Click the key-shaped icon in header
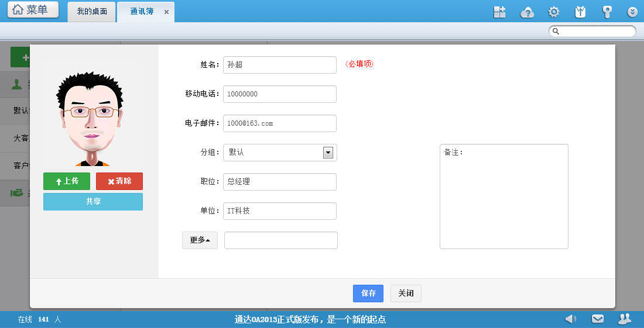Screen dimensions: 644x328 coord(607,12)
